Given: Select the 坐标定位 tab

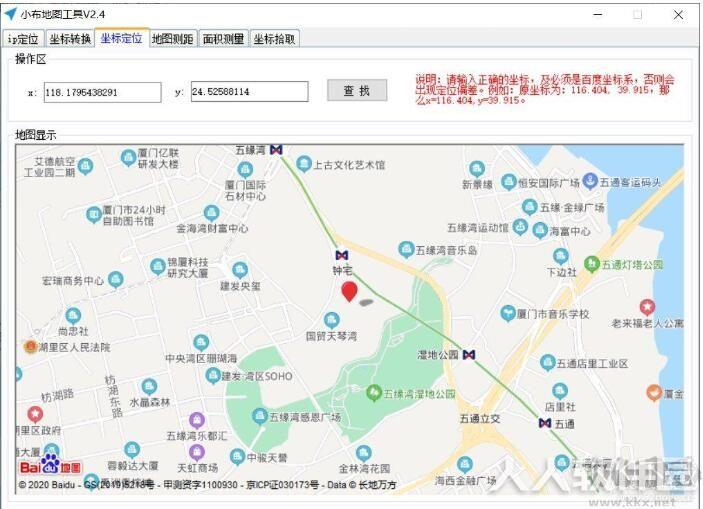Looking at the screenshot, I should (121, 38).
